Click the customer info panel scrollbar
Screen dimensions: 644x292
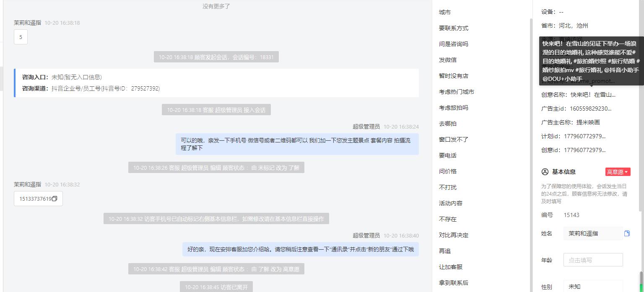coord(641,282)
